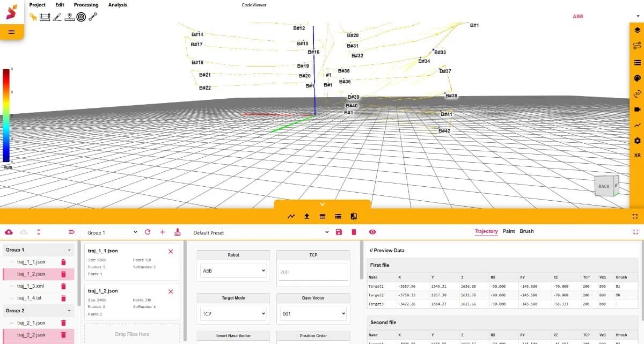644x344 pixels.
Task: Delete traj_1_1.json from Group 1
Action: (63, 262)
